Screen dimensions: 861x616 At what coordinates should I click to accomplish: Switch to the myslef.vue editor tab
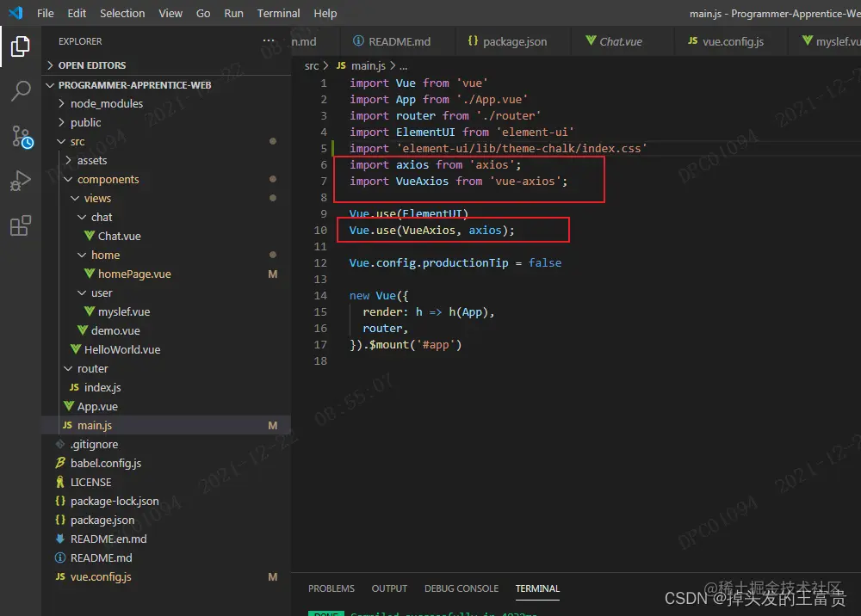click(825, 41)
